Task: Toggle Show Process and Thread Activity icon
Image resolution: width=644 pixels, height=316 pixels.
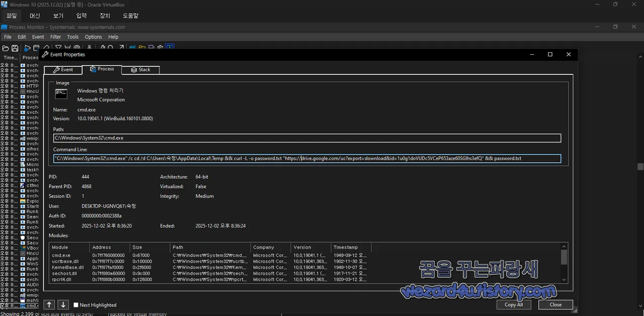Action: point(160,47)
